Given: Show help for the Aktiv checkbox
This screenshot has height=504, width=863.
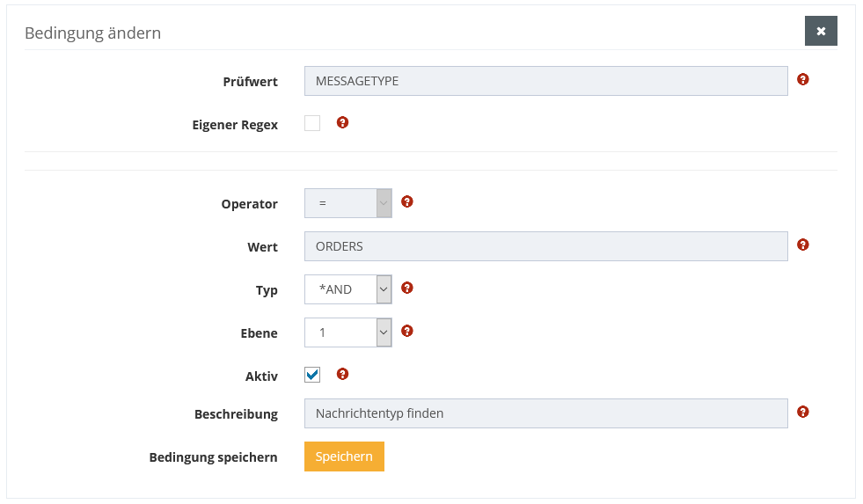Looking at the screenshot, I should click(342, 374).
